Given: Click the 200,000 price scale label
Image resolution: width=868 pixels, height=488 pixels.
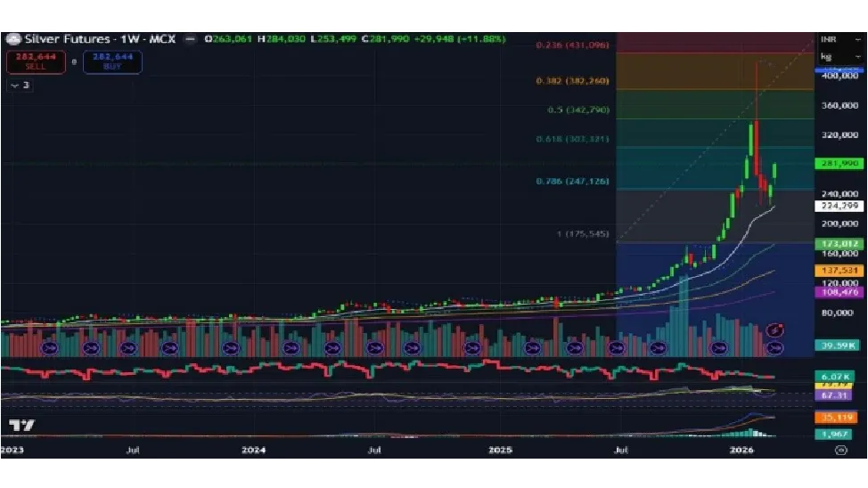Looking at the screenshot, I should [839, 224].
